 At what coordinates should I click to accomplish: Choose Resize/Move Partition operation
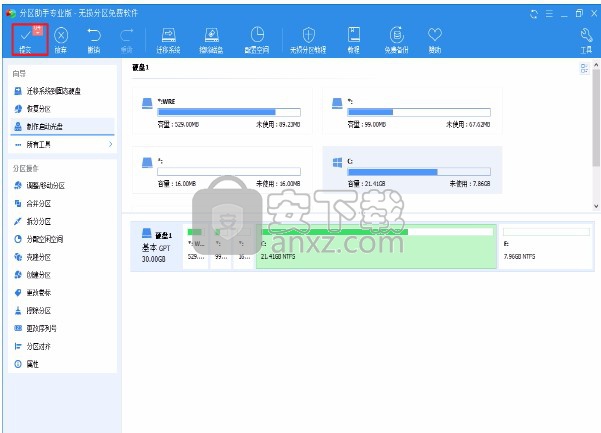[x=63, y=186]
